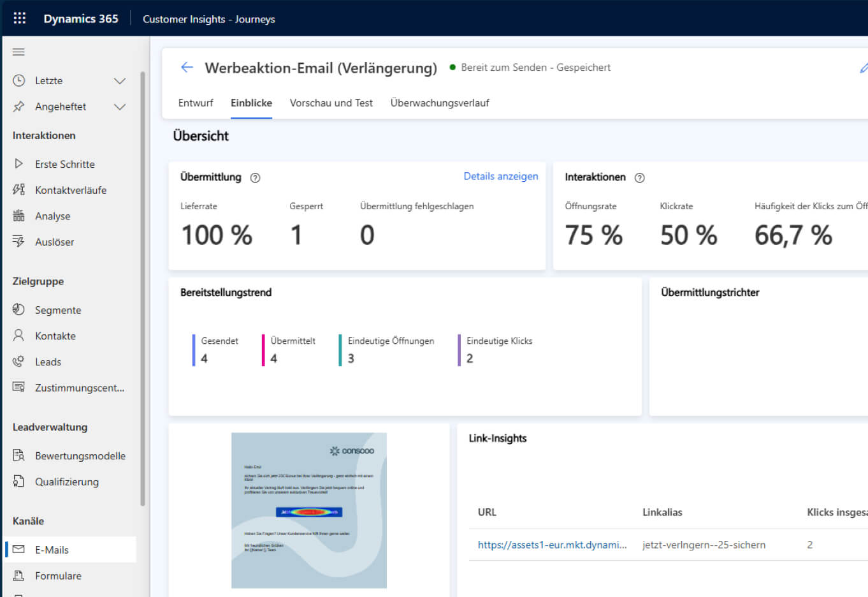
Task: Click the Auslöser trigger icon
Action: click(19, 242)
